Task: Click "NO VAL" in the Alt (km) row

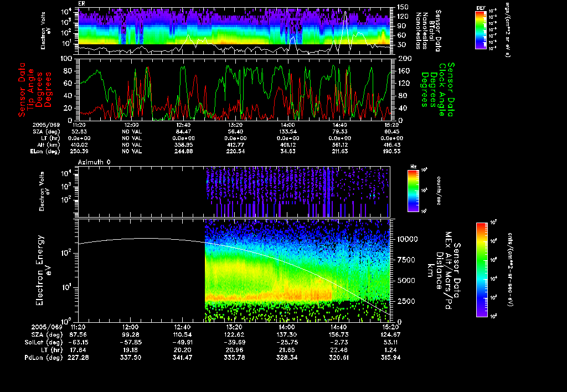Action: pos(131,145)
